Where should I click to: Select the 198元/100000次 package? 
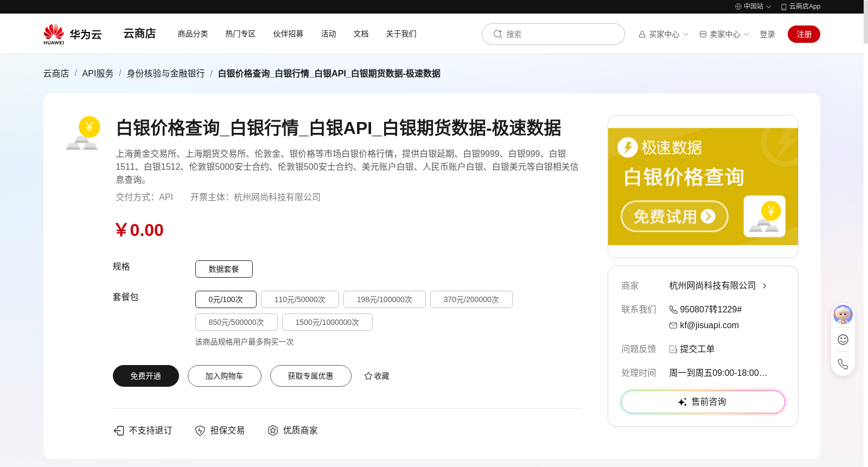tap(385, 299)
